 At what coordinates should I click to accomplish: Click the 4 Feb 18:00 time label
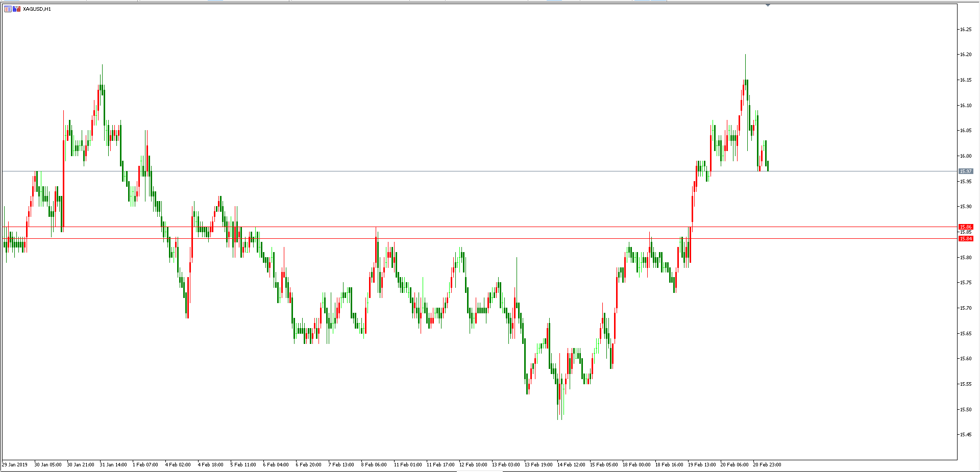pyautogui.click(x=211, y=465)
